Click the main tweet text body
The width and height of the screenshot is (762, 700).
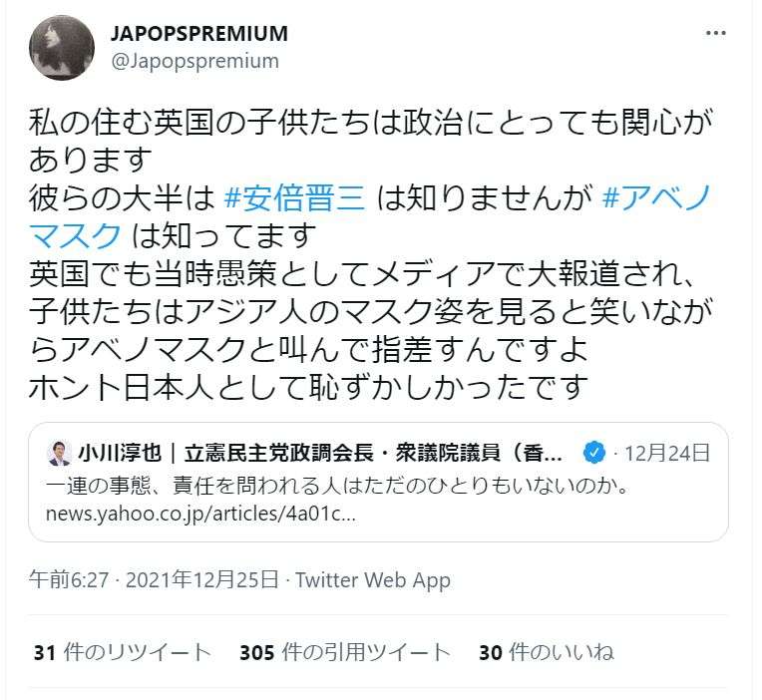371,254
